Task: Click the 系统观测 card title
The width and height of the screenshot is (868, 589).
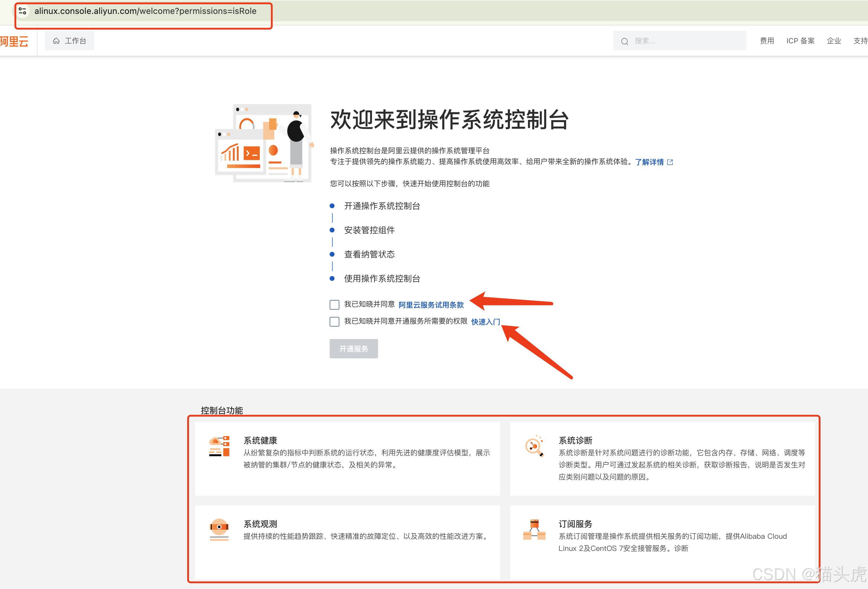Action: click(260, 524)
